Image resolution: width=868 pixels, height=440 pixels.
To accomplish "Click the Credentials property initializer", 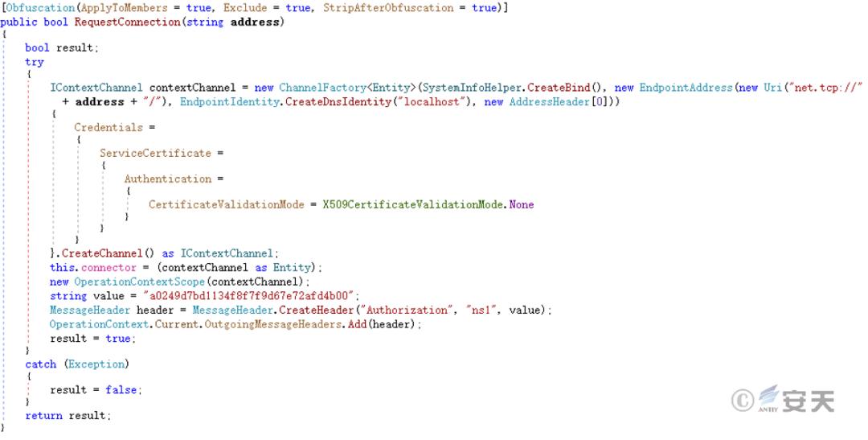I will [108, 127].
